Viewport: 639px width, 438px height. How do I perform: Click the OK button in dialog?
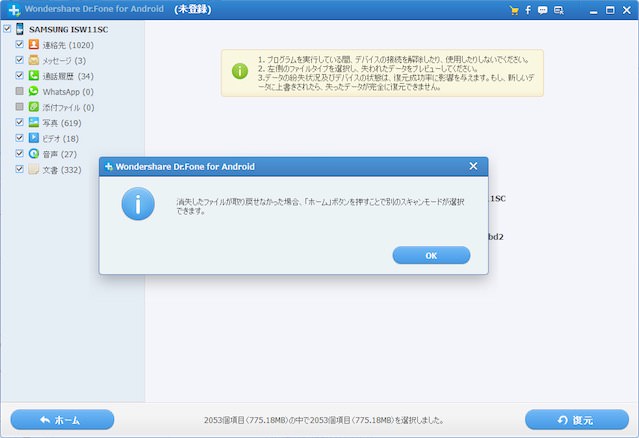pyautogui.click(x=431, y=255)
